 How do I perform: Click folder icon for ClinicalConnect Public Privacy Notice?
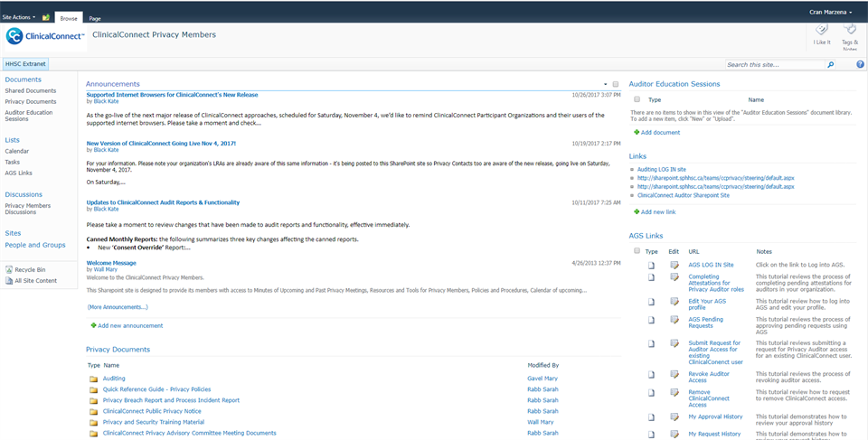click(93, 412)
